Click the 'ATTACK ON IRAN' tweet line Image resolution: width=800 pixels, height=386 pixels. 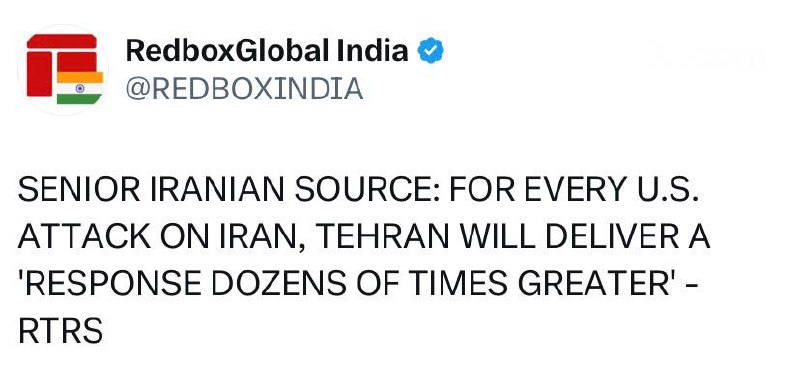(x=364, y=238)
